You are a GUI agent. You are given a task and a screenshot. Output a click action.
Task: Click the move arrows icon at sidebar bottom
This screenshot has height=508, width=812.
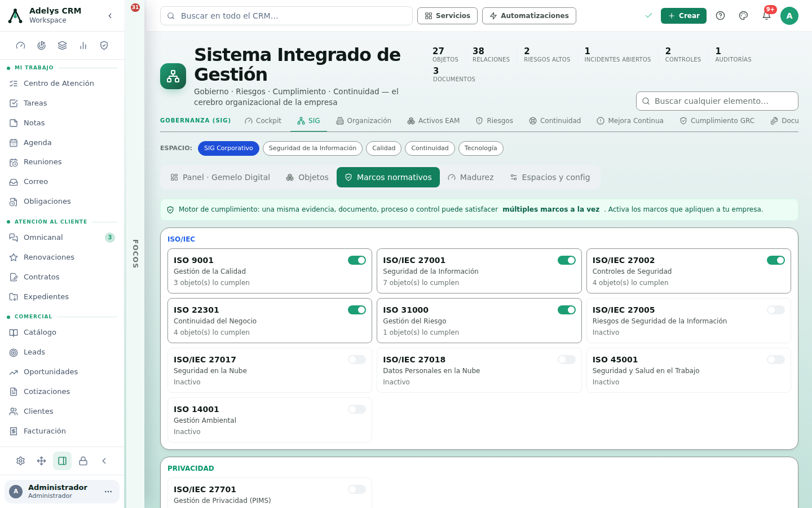point(42,461)
